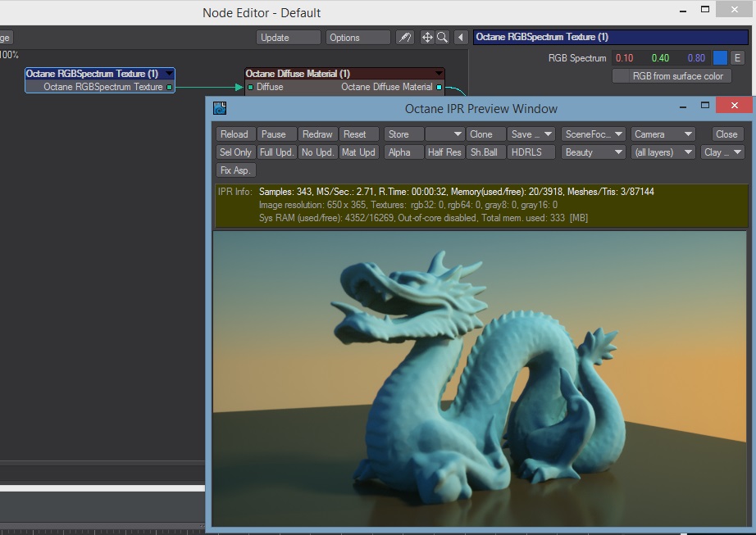The image size is (756, 535).
Task: Toggle Half Res rendering
Action: coord(445,152)
